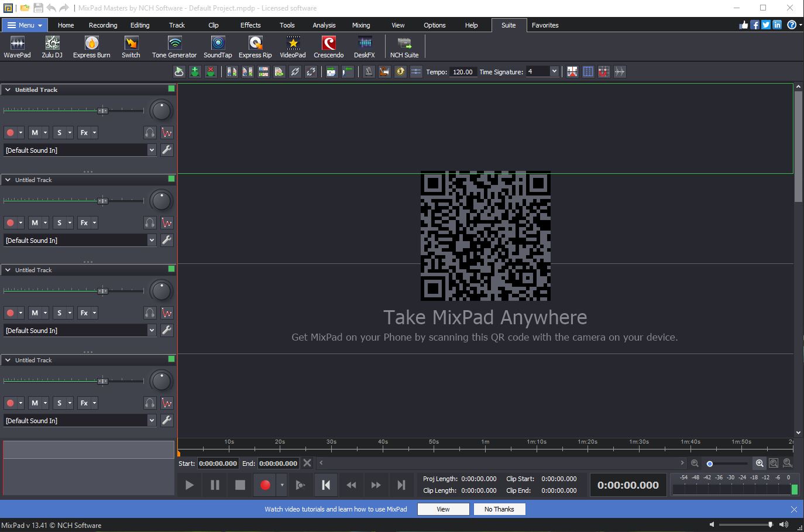
Task: Click the Tempo input field
Action: [x=462, y=72]
